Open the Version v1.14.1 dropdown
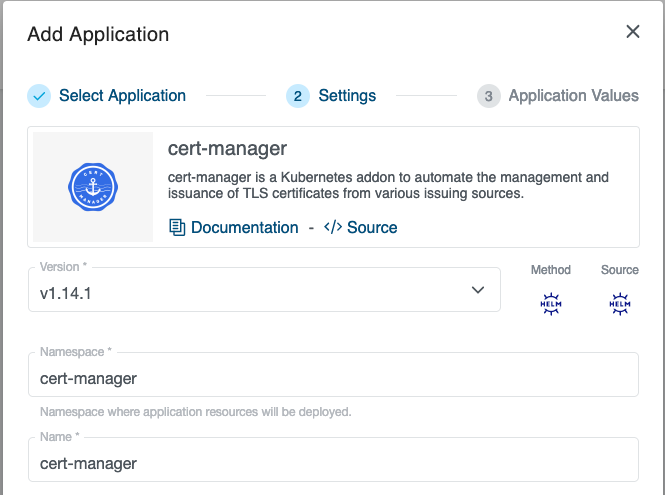 pyautogui.click(x=250, y=290)
